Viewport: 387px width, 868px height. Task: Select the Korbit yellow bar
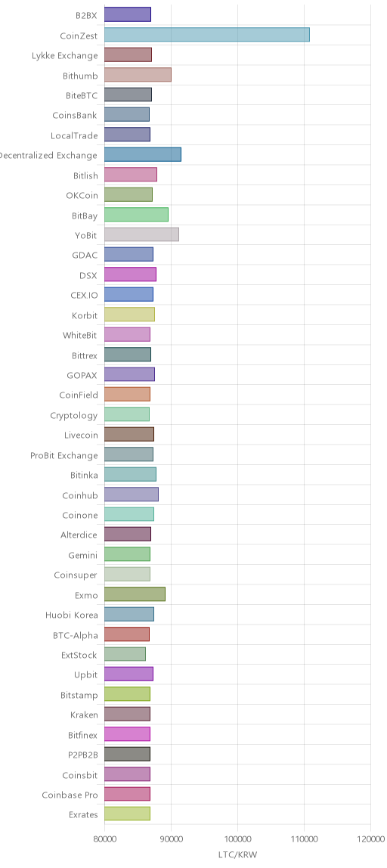pos(129,315)
